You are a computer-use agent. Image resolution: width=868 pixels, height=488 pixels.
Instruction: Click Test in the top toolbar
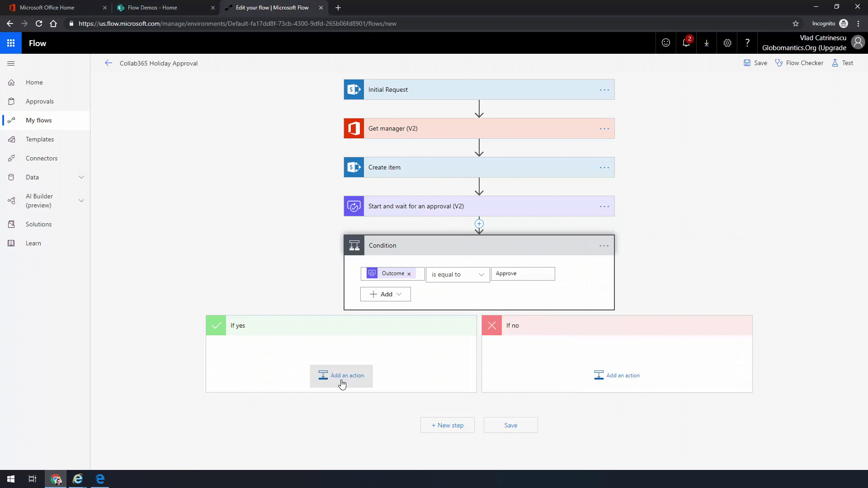[842, 63]
